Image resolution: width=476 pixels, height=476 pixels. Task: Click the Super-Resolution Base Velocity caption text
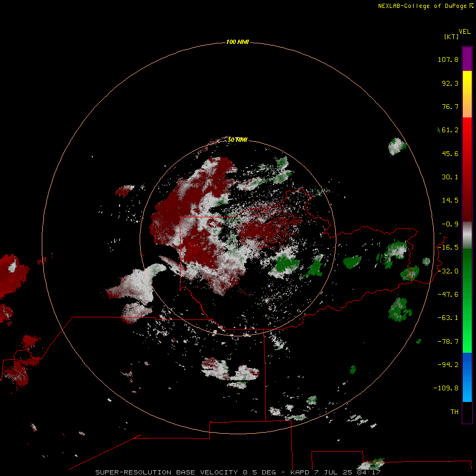point(237,472)
